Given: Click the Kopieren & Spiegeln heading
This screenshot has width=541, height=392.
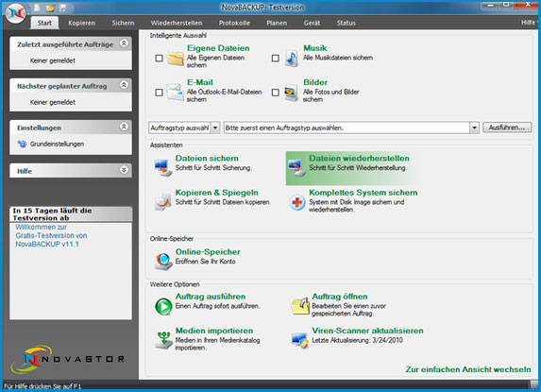Looking at the screenshot, I should (x=216, y=193).
